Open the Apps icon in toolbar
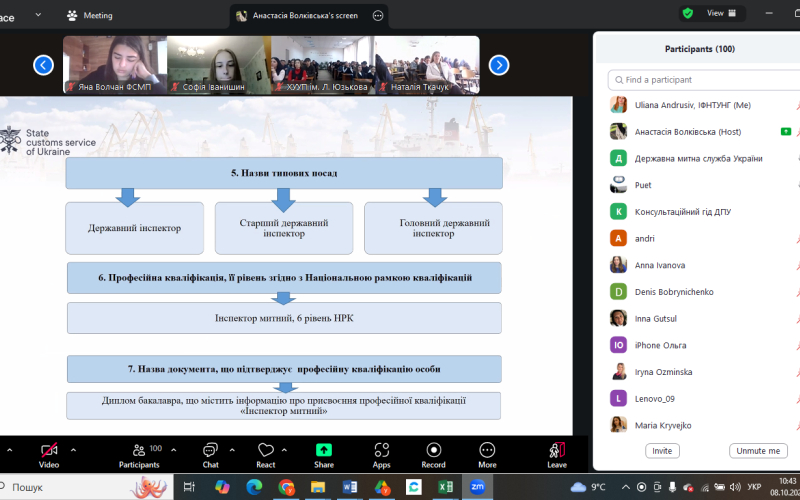Screen dimensions: 800x500 [x=381, y=450]
